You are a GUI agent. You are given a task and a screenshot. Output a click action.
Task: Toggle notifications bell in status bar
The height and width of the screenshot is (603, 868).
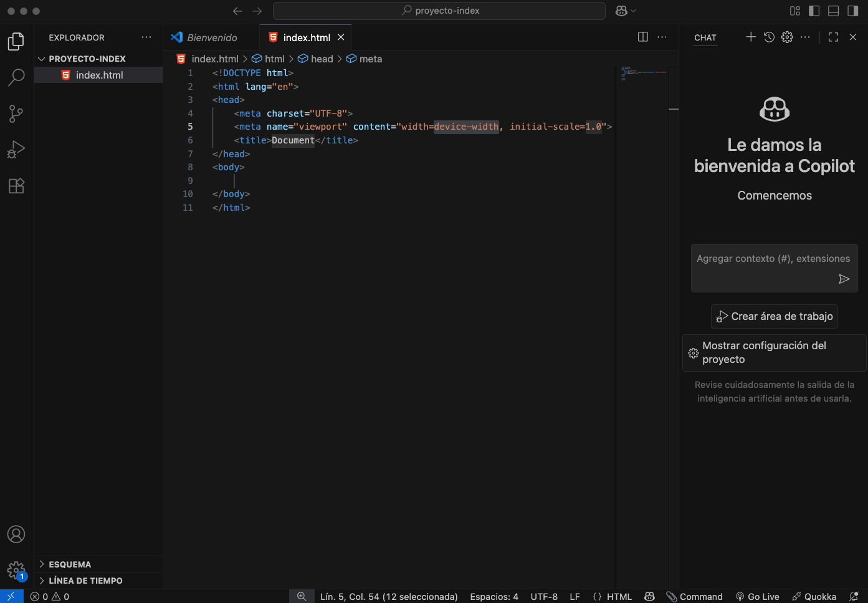click(x=854, y=596)
